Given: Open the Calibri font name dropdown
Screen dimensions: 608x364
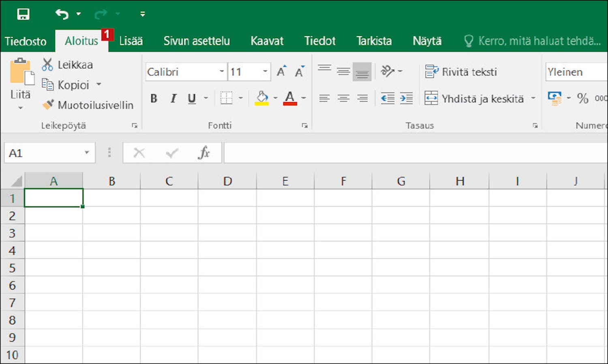Looking at the screenshot, I should click(x=222, y=72).
